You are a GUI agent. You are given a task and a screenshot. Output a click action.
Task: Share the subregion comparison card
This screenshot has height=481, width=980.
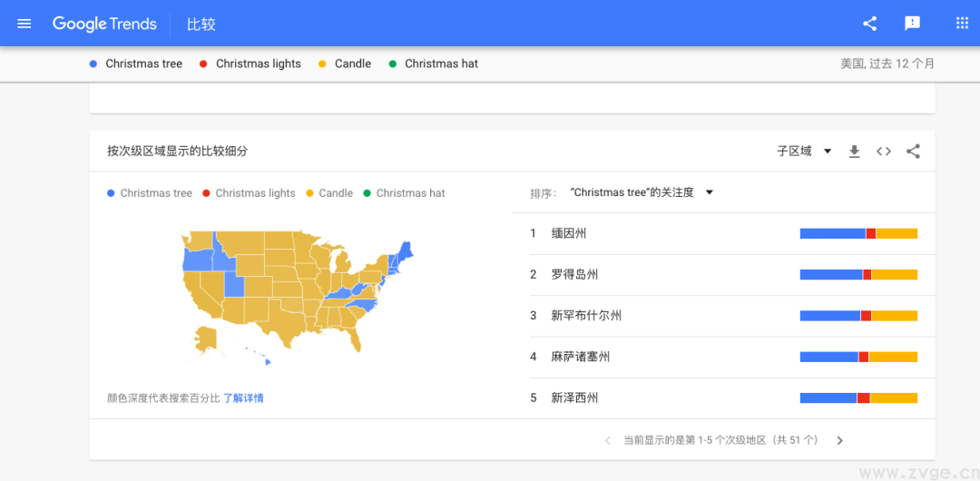913,152
